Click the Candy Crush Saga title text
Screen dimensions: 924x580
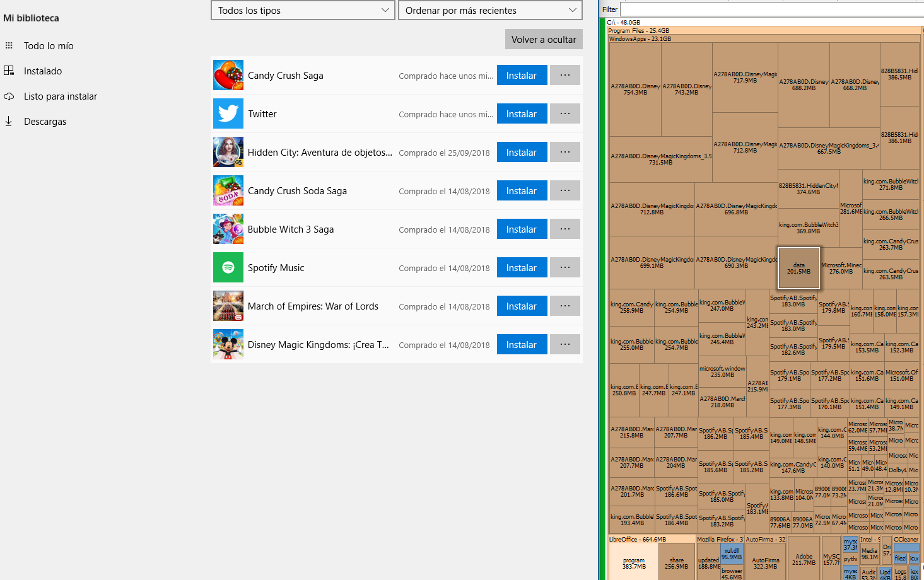[x=286, y=76]
